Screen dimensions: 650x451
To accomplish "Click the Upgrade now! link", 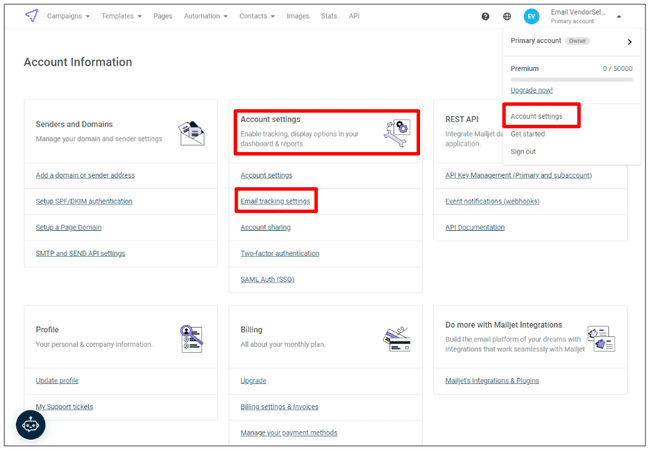I will [x=531, y=90].
